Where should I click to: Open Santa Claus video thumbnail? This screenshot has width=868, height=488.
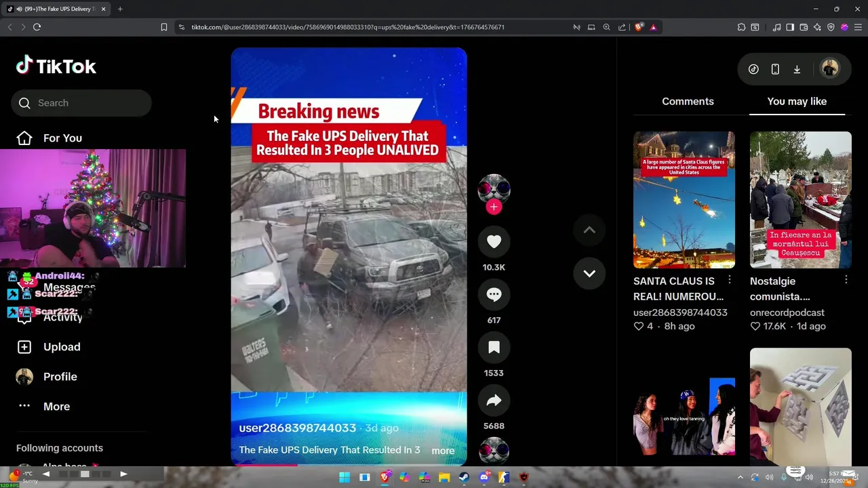pyautogui.click(x=684, y=200)
